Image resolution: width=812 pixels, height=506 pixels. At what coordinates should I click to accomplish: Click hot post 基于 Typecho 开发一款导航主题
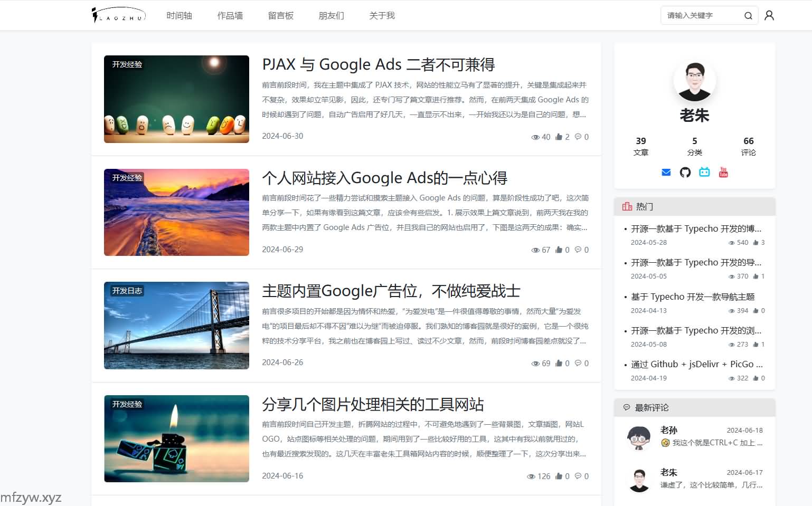[693, 297]
